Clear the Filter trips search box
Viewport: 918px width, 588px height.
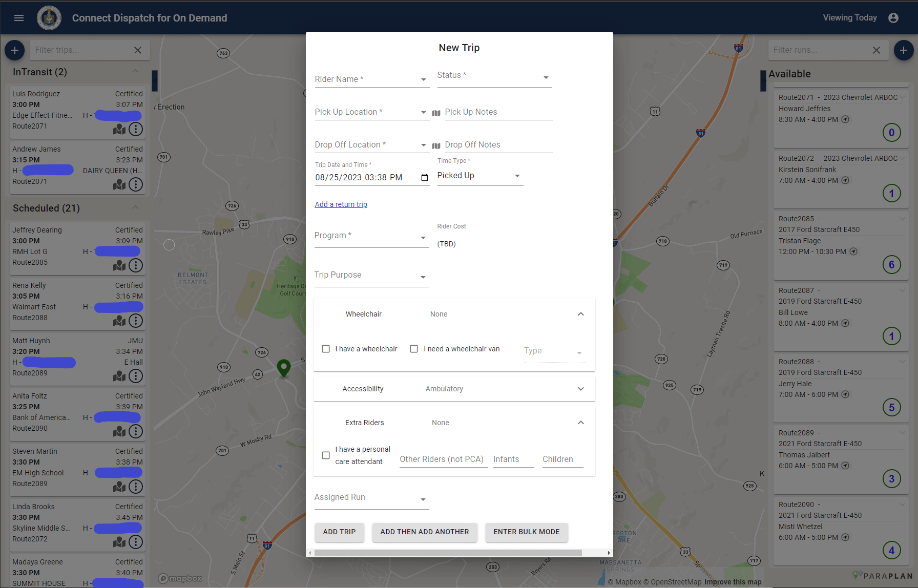point(138,50)
